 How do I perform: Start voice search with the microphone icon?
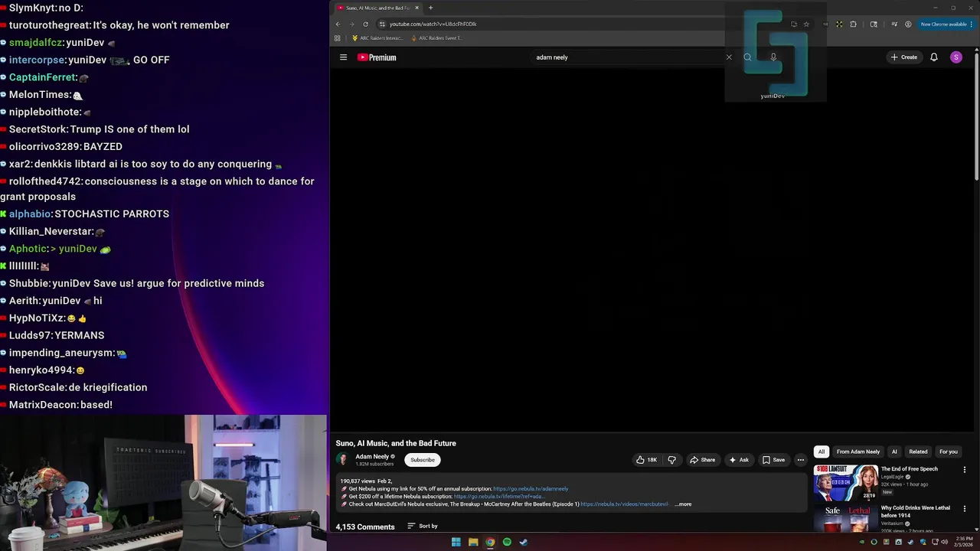(773, 57)
